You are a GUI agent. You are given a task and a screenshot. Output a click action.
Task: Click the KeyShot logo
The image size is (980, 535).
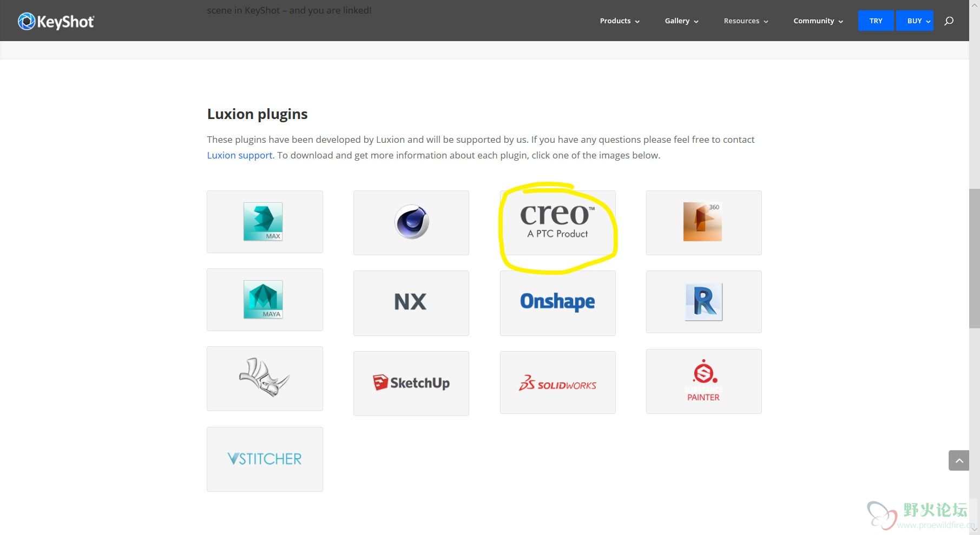click(56, 21)
